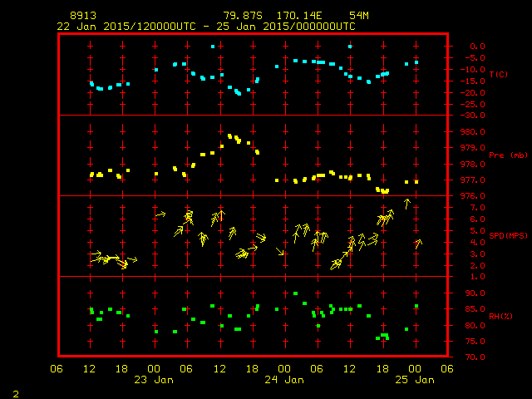This screenshot has width=532, height=399.
Task: Click the "RH(%)" humidity axis label
Action: (500, 316)
